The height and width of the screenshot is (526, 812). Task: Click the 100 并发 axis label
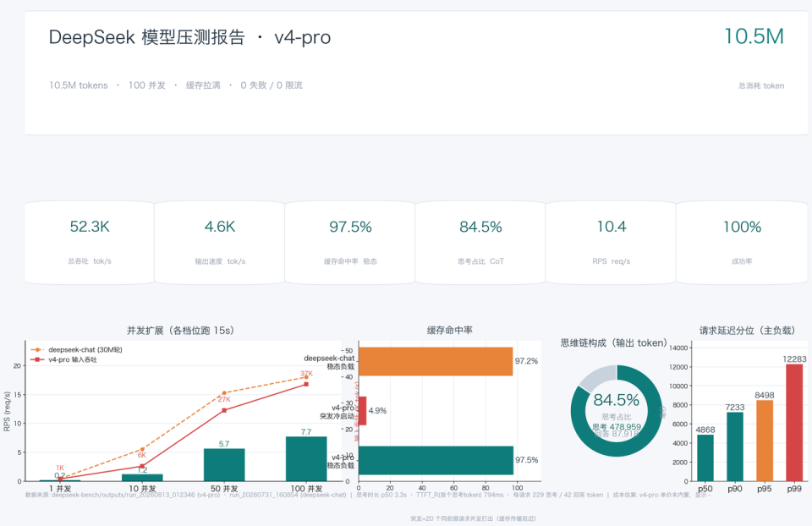(306, 489)
